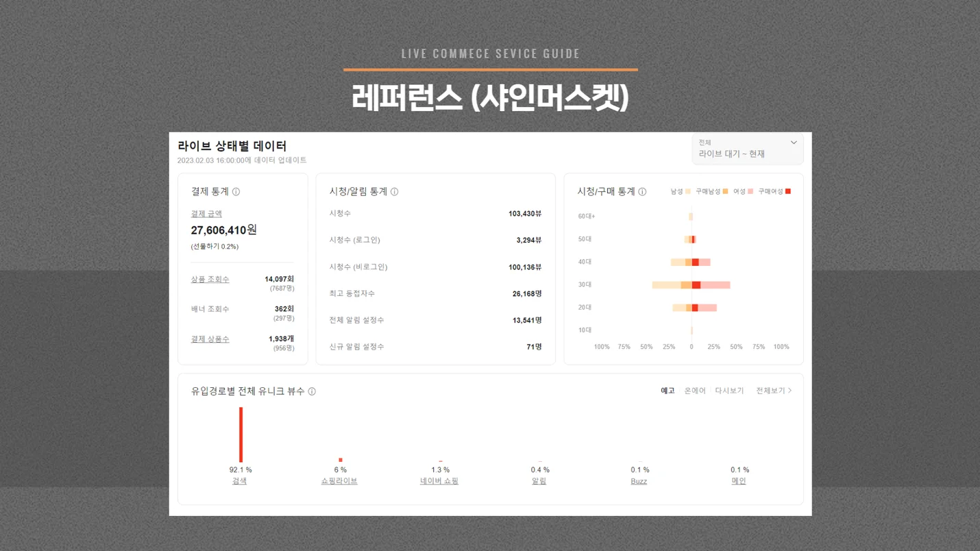Click the 검색 inflow source link
The image size is (980, 551).
[x=239, y=481]
